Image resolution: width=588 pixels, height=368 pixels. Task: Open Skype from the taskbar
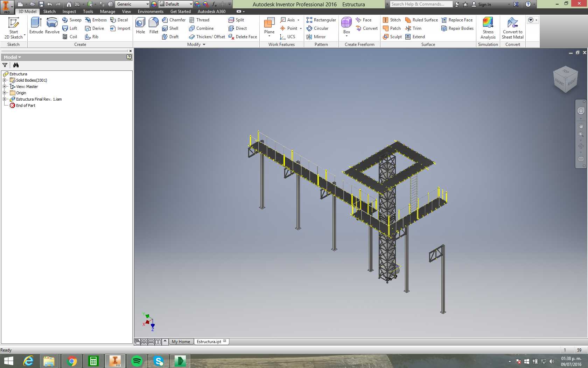[x=158, y=361]
